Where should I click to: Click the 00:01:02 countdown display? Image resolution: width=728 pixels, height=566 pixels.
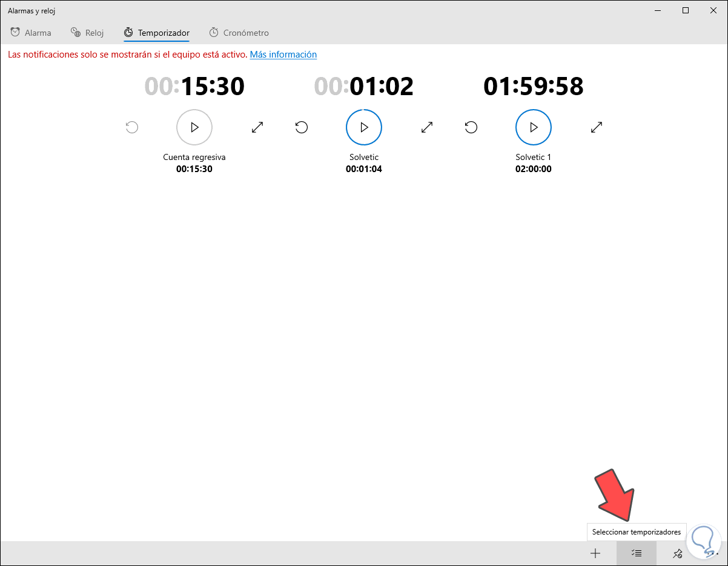click(364, 86)
